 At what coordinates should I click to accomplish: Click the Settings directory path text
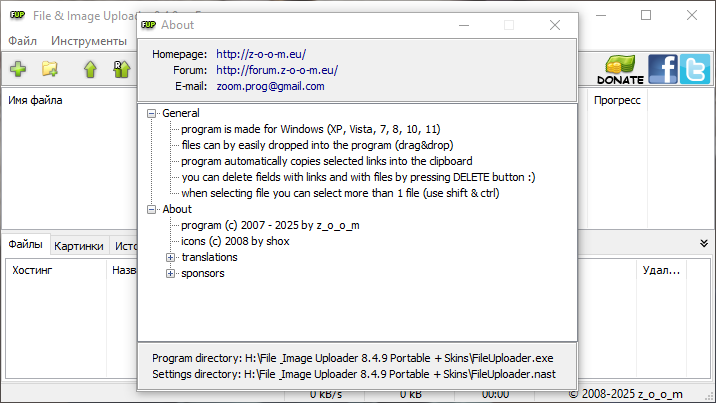click(x=354, y=374)
